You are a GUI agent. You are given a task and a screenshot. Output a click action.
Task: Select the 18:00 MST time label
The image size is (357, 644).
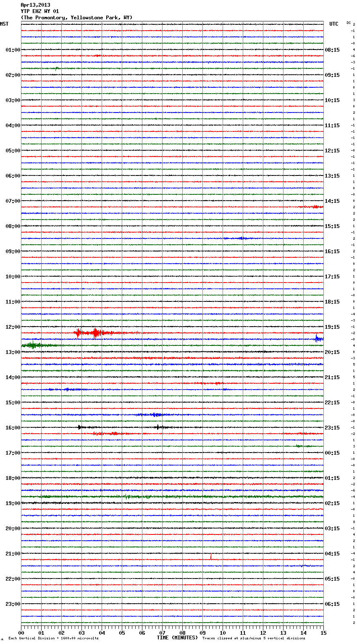[x=13, y=478]
